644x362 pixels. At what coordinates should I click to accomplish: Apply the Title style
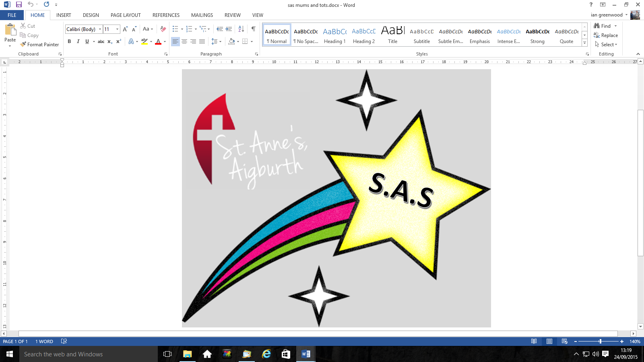coord(393,35)
